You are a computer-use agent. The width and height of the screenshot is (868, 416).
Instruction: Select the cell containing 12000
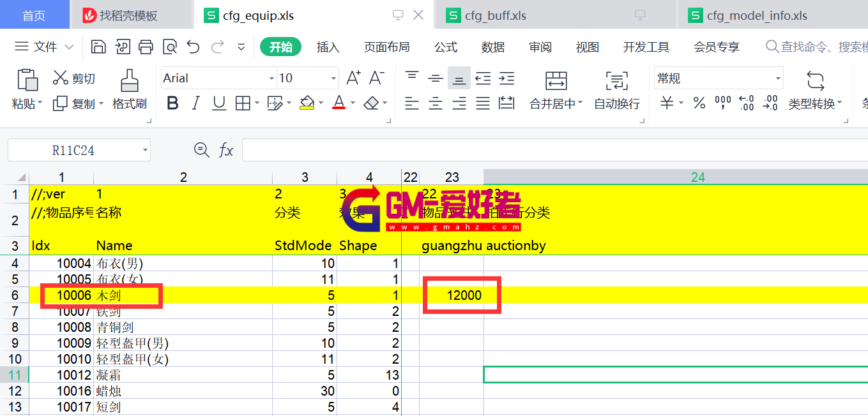coord(452,295)
